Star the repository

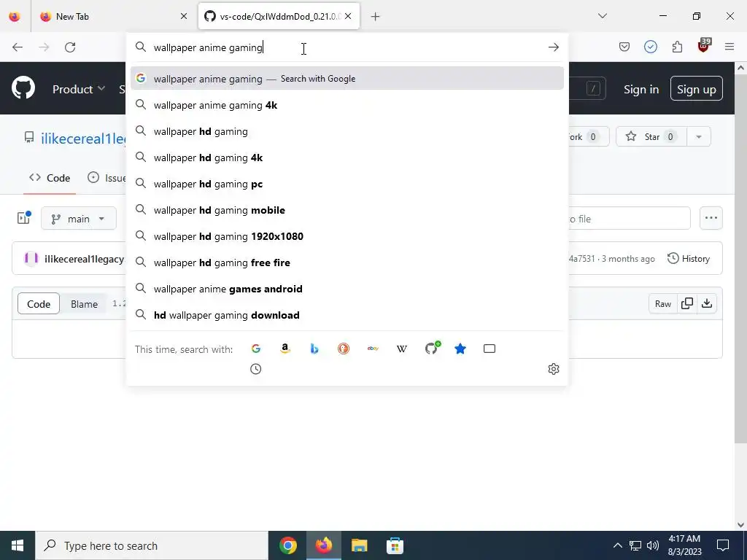click(651, 136)
